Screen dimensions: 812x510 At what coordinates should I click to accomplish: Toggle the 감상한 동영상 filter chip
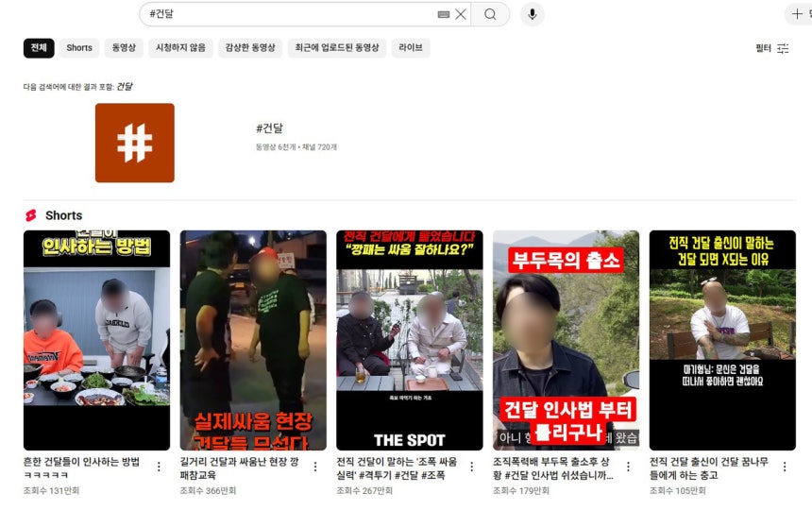coord(250,48)
